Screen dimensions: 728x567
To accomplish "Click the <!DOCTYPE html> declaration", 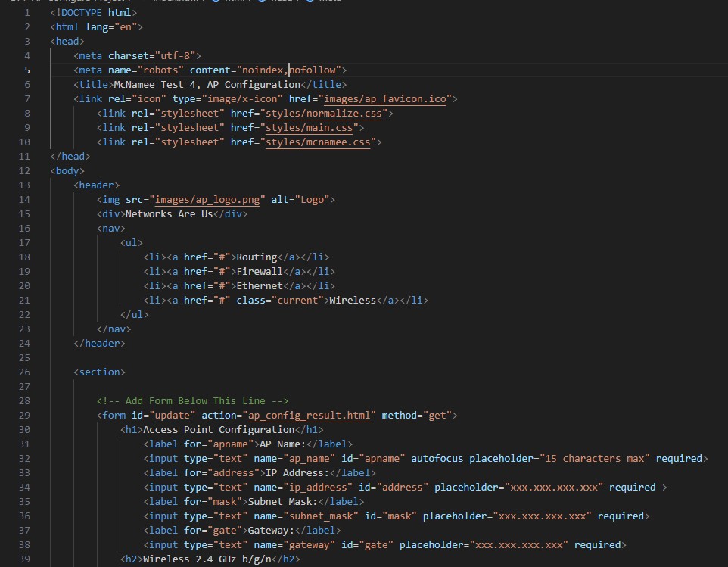I will (93, 13).
